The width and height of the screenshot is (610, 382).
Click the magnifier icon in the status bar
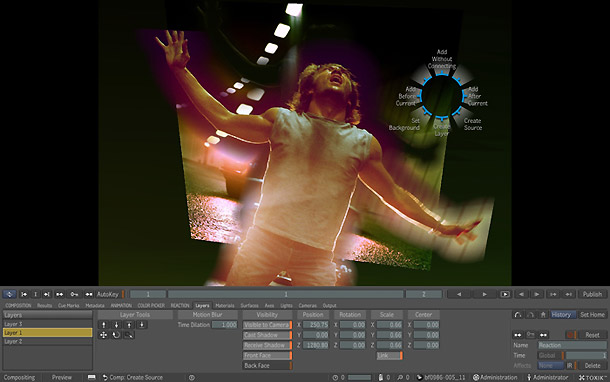[400, 377]
